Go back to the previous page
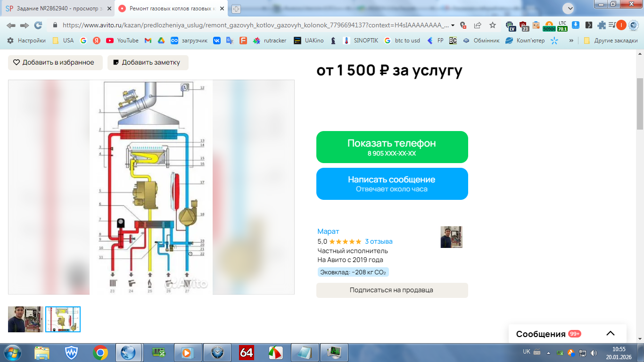Viewport: 644px width, 362px height. pos(11,25)
